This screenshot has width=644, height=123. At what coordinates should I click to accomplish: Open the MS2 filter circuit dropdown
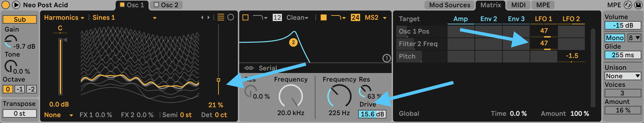pos(376,17)
